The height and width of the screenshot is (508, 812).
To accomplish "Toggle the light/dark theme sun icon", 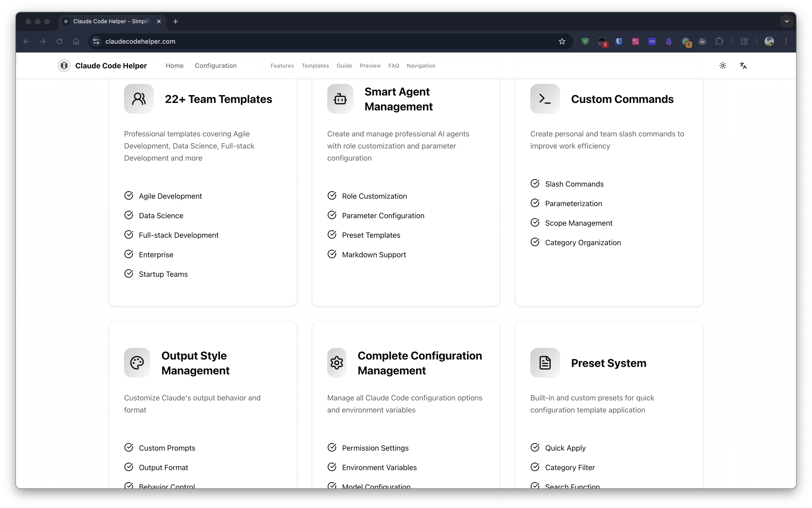I will [723, 66].
